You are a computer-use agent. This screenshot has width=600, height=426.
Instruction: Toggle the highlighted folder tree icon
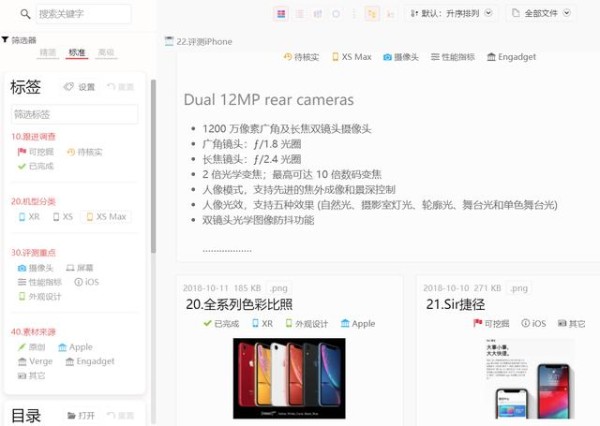[x=372, y=14]
